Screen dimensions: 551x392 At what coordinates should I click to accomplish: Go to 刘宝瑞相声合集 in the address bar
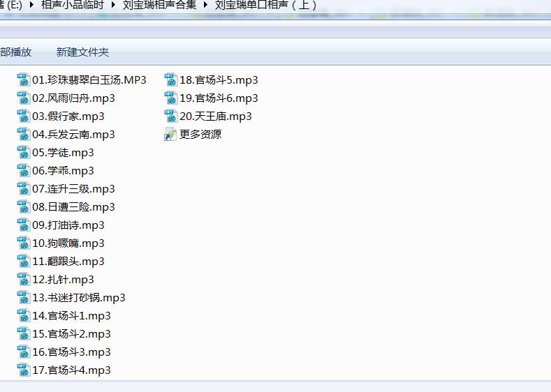point(159,5)
